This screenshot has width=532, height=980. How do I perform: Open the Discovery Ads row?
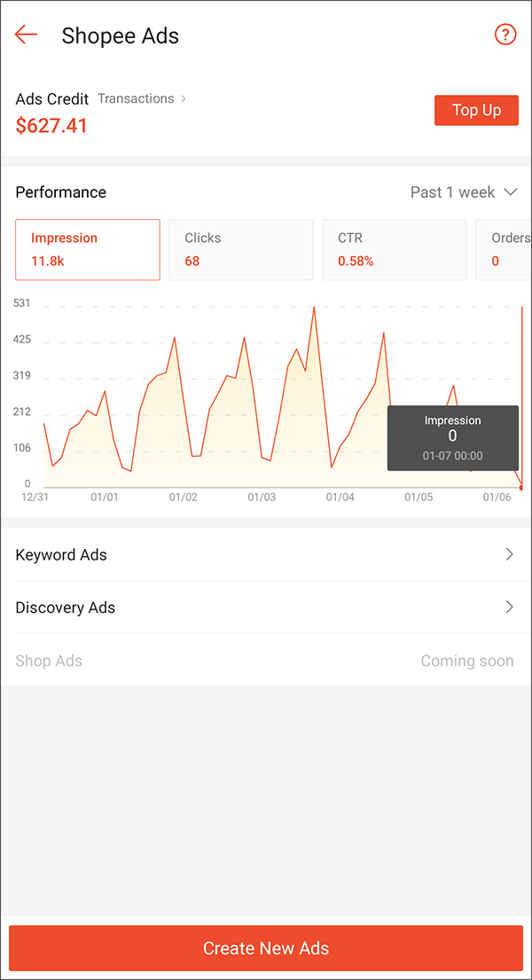click(x=266, y=607)
